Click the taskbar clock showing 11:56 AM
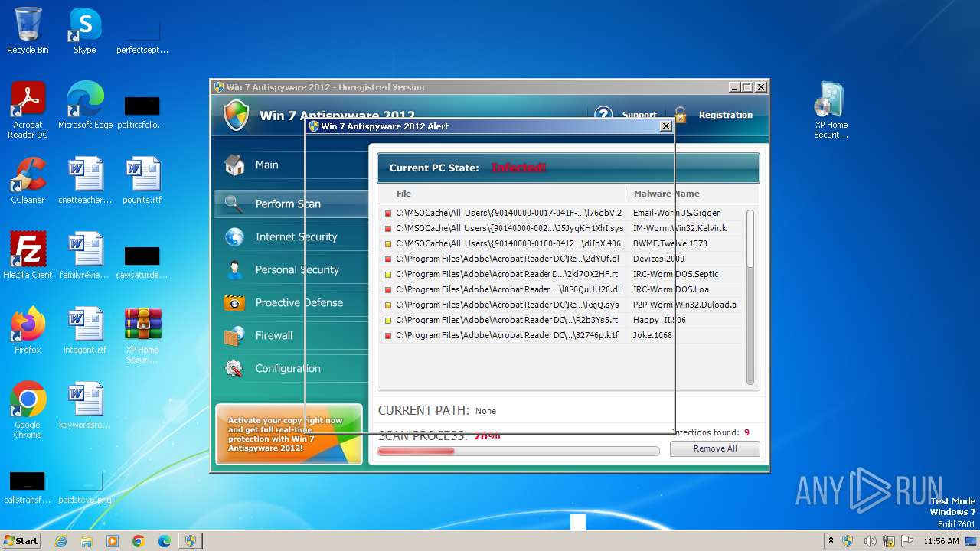The width and height of the screenshot is (980, 551). click(941, 541)
